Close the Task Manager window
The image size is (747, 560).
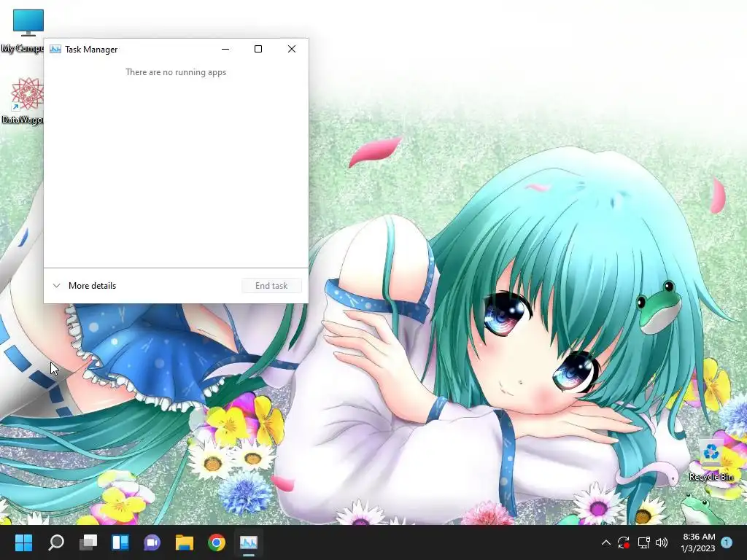(x=292, y=49)
